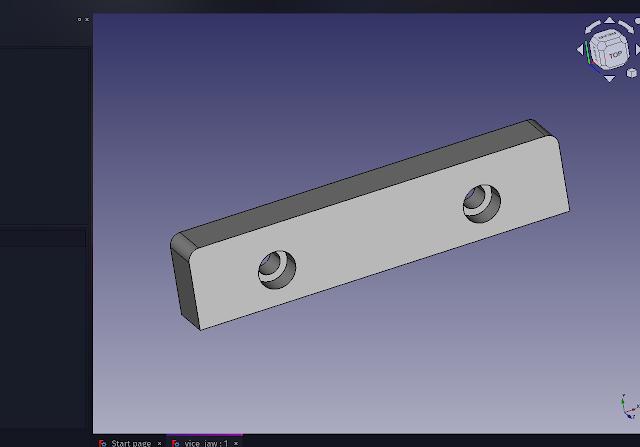Rotate view up with navigation cube top arrow
This screenshot has height=447, width=640.
(609, 20)
